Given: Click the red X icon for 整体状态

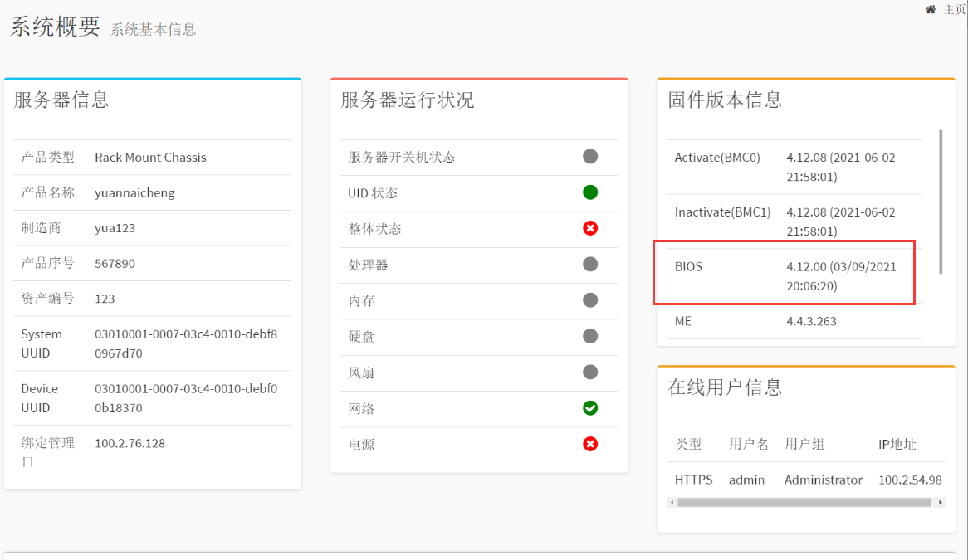Looking at the screenshot, I should [590, 228].
